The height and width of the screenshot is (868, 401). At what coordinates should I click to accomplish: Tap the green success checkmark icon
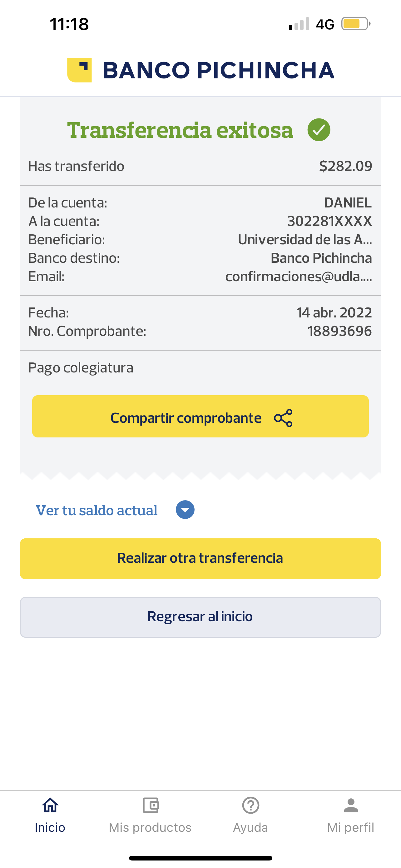coord(319,130)
